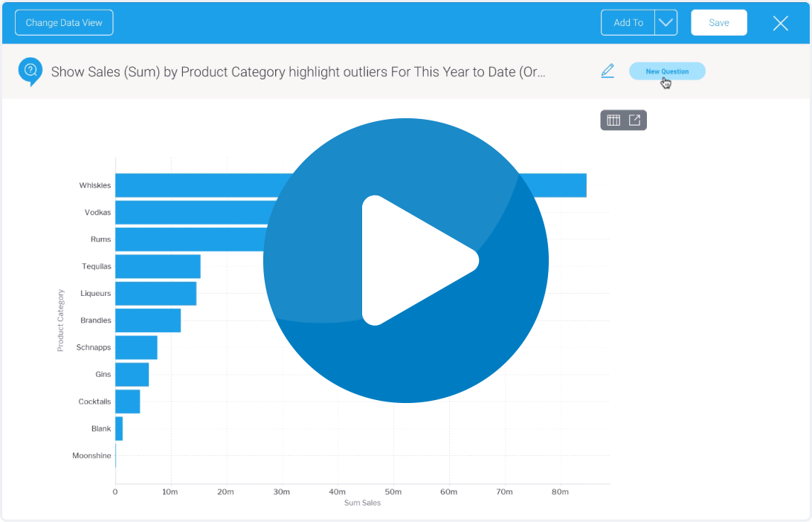This screenshot has height=522, width=812.
Task: Select the Cocktails bar in chart
Action: point(127,402)
